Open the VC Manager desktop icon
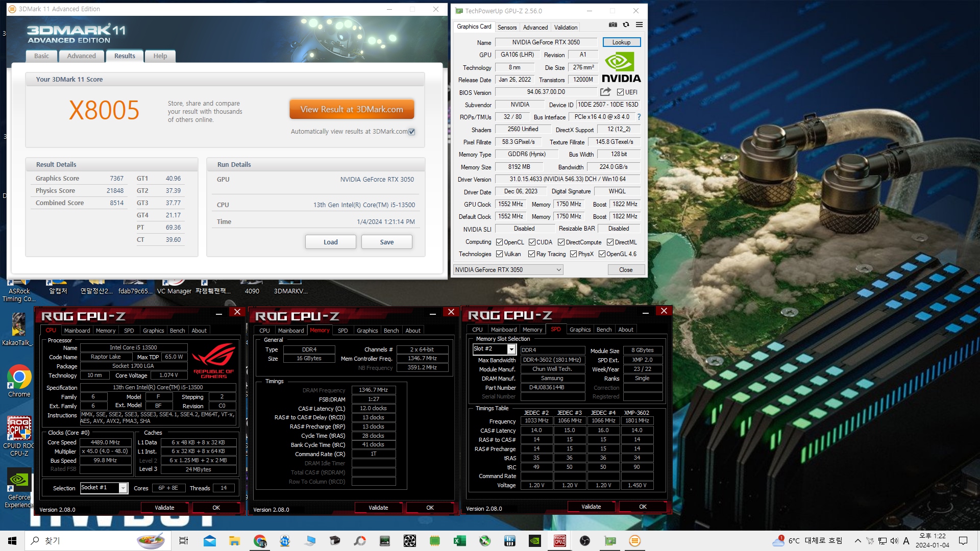The width and height of the screenshot is (980, 551). (174, 287)
